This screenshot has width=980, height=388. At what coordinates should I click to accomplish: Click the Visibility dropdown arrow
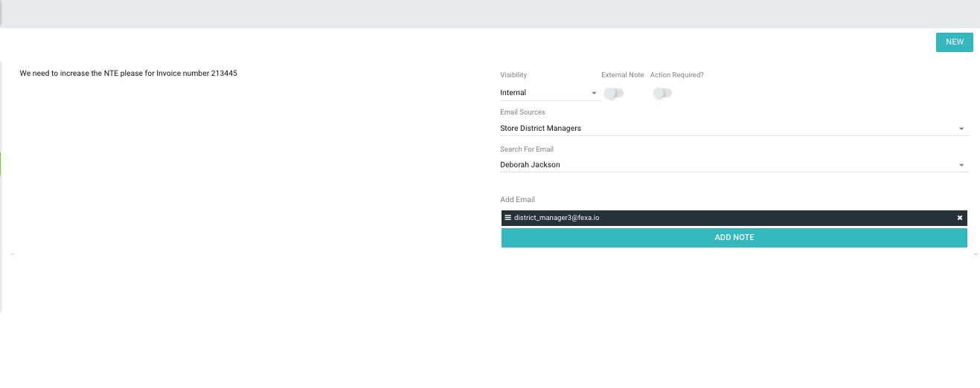[x=594, y=93]
